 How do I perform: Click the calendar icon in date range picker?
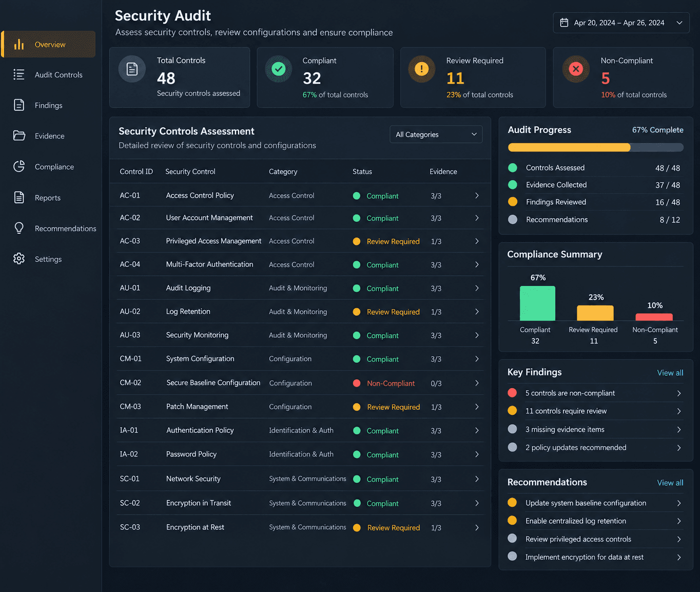564,23
